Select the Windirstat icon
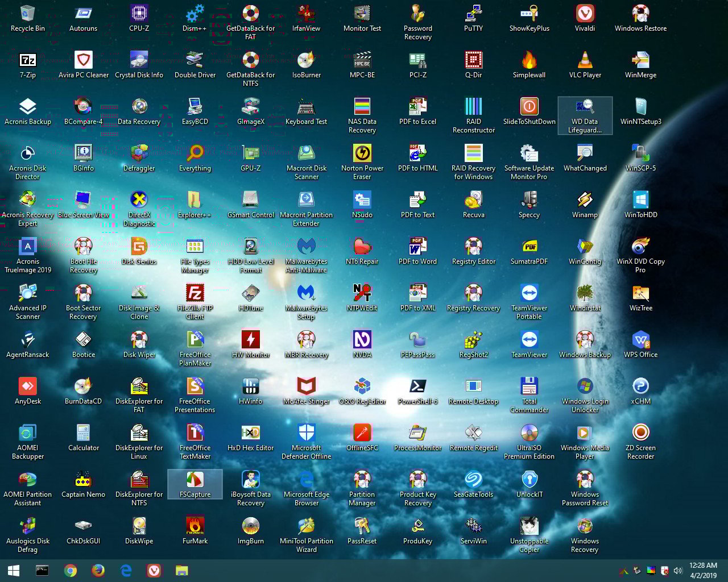The image size is (728, 582). point(585,297)
